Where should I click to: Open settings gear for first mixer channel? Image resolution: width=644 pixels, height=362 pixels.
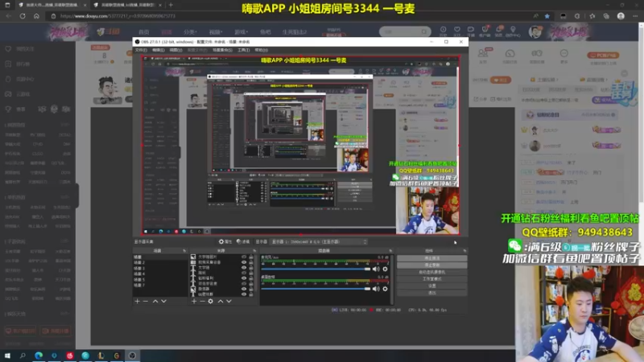[x=386, y=269]
